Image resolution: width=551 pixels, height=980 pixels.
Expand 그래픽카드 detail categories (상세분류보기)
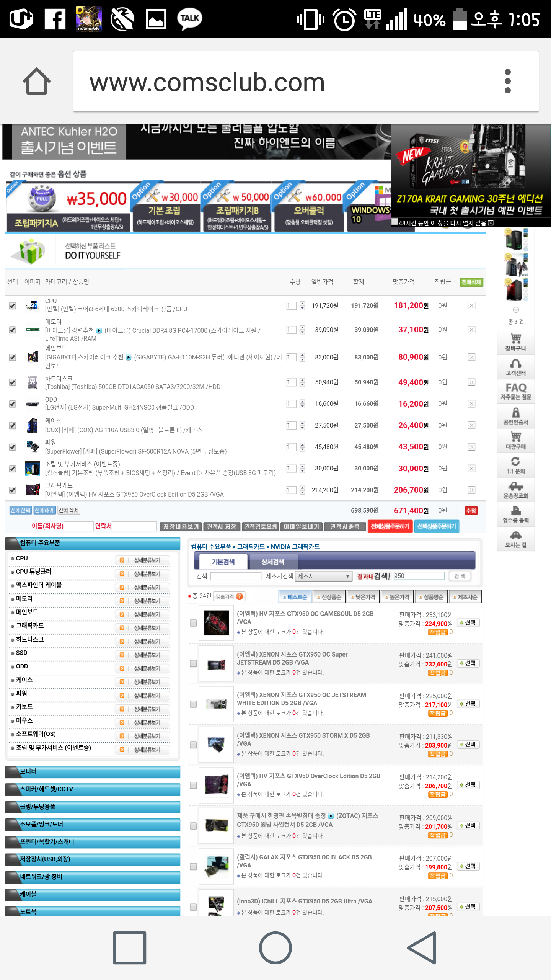142,628
